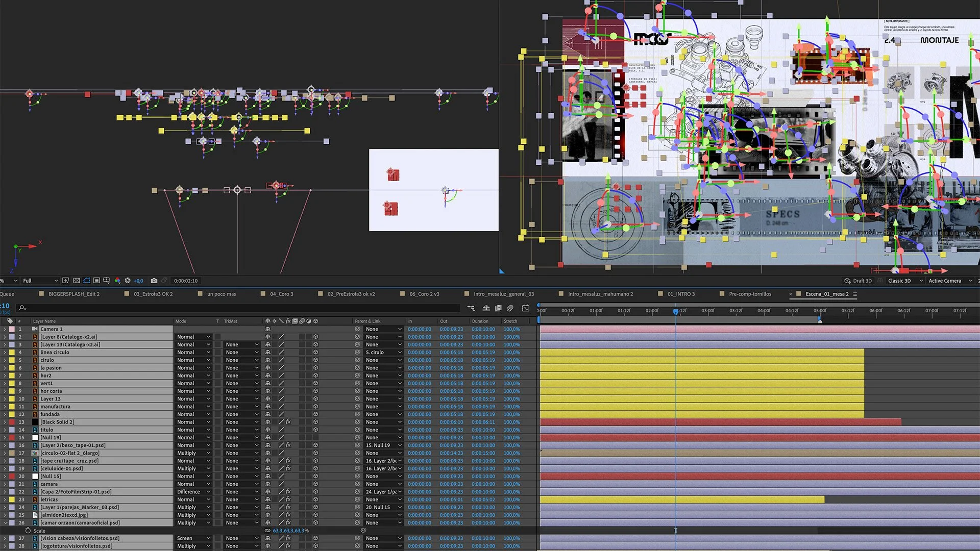Open the Intro_mesaluz_general_03 tab
This screenshot has height=551, width=980.
point(504,294)
